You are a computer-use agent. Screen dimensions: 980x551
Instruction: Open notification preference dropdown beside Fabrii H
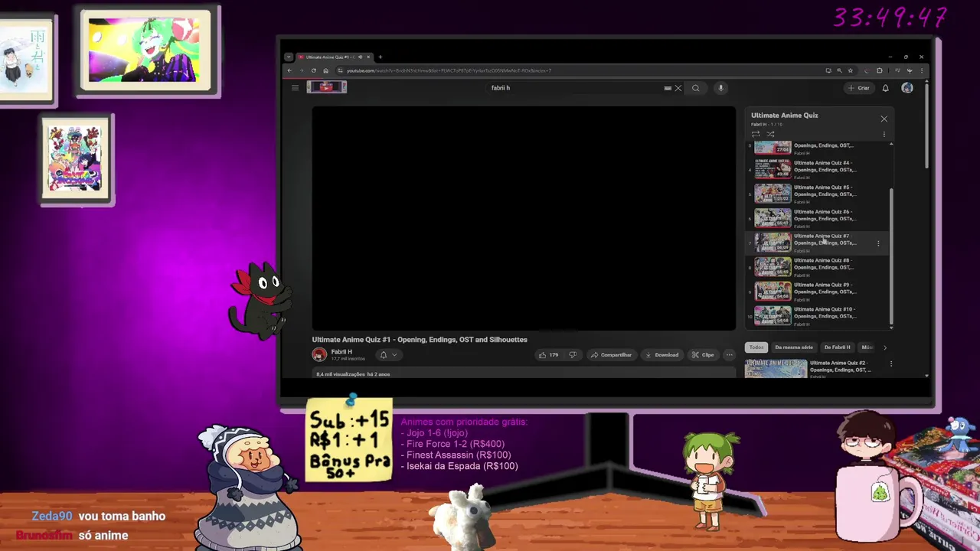coord(388,355)
